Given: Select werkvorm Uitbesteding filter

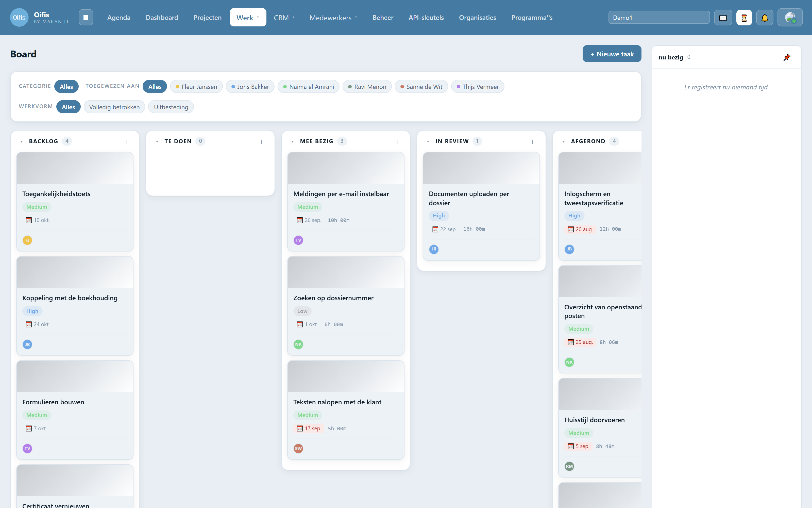Looking at the screenshot, I should (x=171, y=107).
